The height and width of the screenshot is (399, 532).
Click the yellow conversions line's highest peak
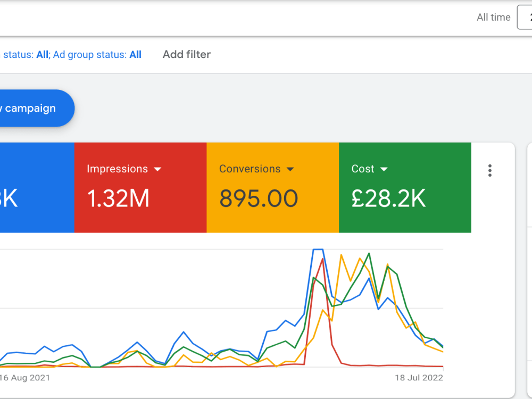[x=342, y=255]
